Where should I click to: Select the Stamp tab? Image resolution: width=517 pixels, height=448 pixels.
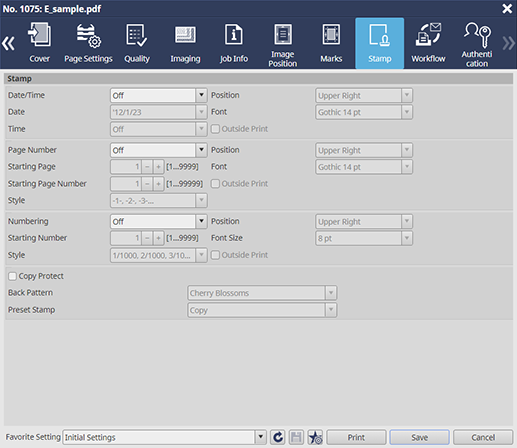click(x=380, y=43)
